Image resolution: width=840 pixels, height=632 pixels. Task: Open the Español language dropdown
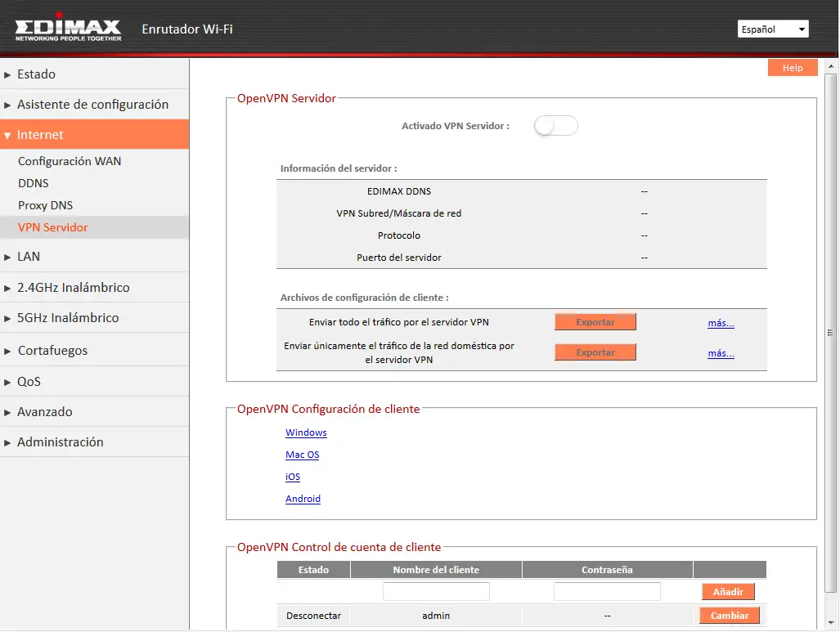tap(773, 29)
